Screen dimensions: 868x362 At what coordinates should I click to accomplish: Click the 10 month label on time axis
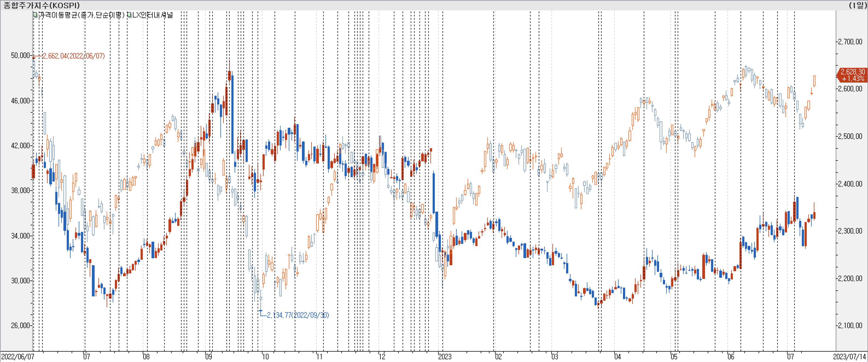point(266,357)
